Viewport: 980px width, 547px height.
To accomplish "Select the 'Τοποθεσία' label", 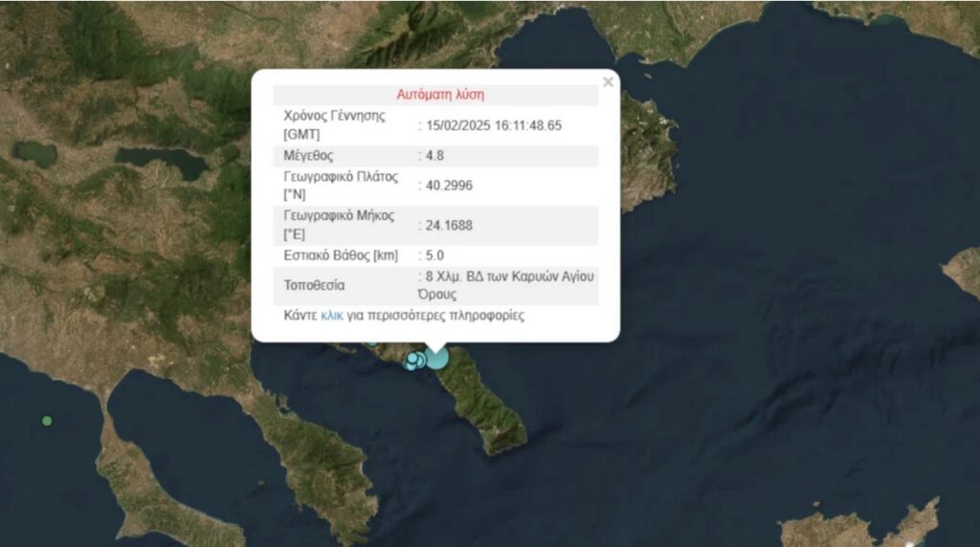I will pyautogui.click(x=314, y=285).
